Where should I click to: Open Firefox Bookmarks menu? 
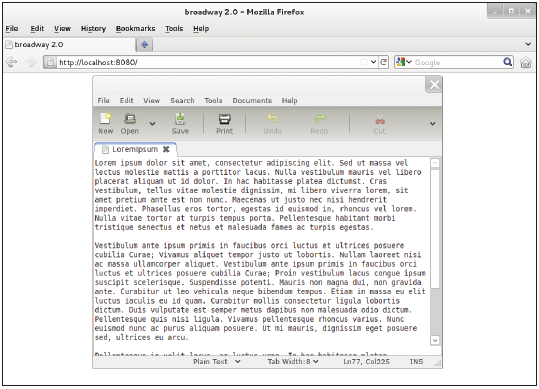coord(135,29)
